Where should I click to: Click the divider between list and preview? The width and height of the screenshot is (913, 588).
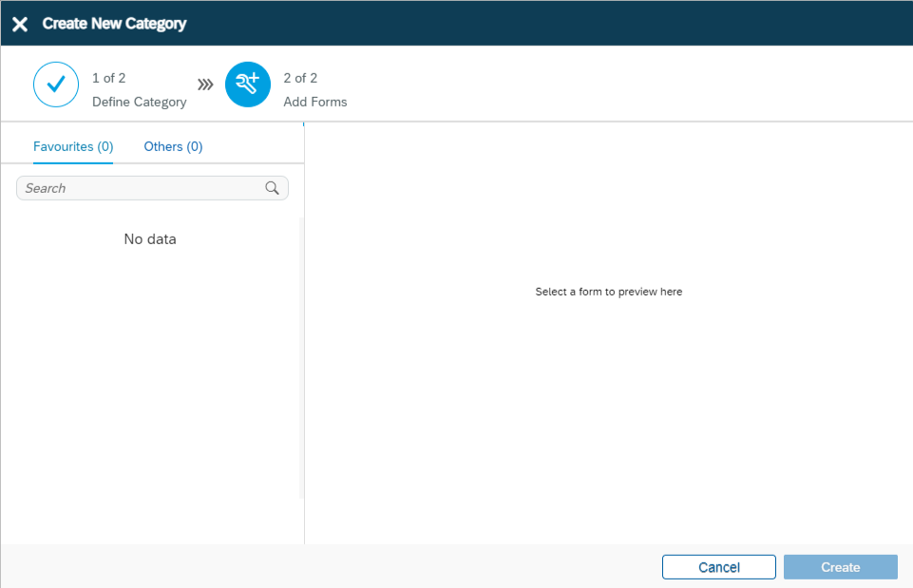click(x=305, y=332)
